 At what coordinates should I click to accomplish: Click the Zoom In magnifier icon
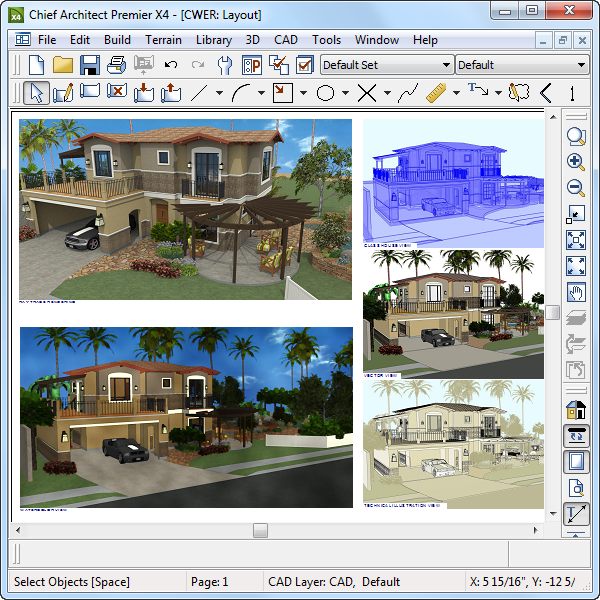coord(576,162)
